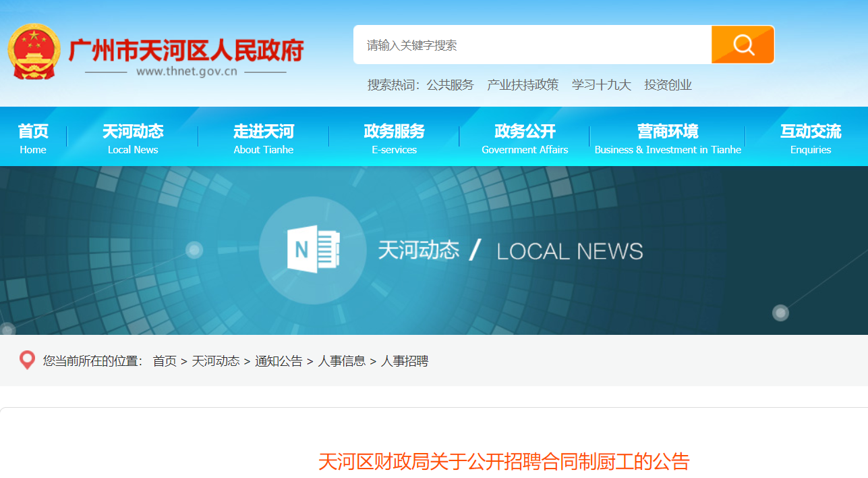Image resolution: width=868 pixels, height=478 pixels.
Task: Click the orange search magnifier button
Action: click(x=743, y=45)
